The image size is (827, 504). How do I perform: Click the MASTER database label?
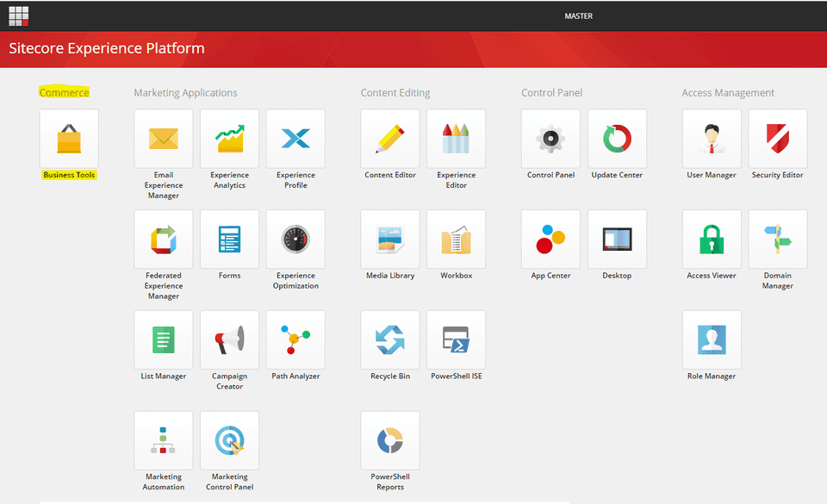pyautogui.click(x=579, y=16)
